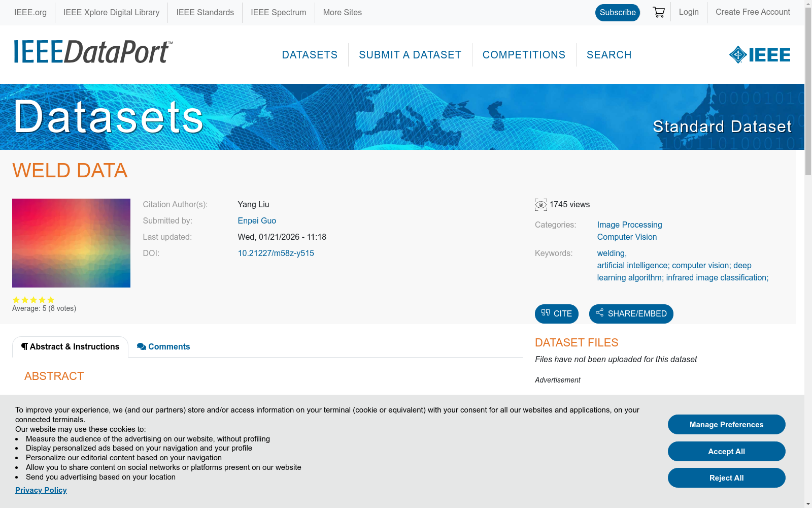Expand the More Sites menu
This screenshot has height=508, width=812.
[x=343, y=13]
